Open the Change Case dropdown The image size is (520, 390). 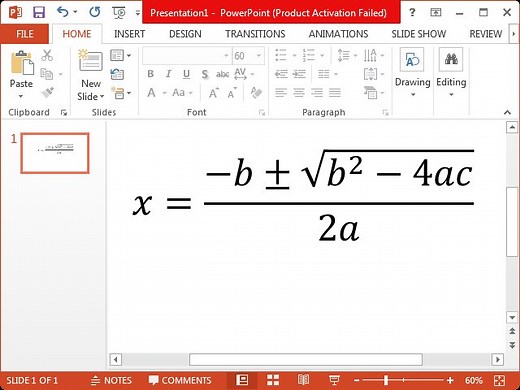coord(182,93)
